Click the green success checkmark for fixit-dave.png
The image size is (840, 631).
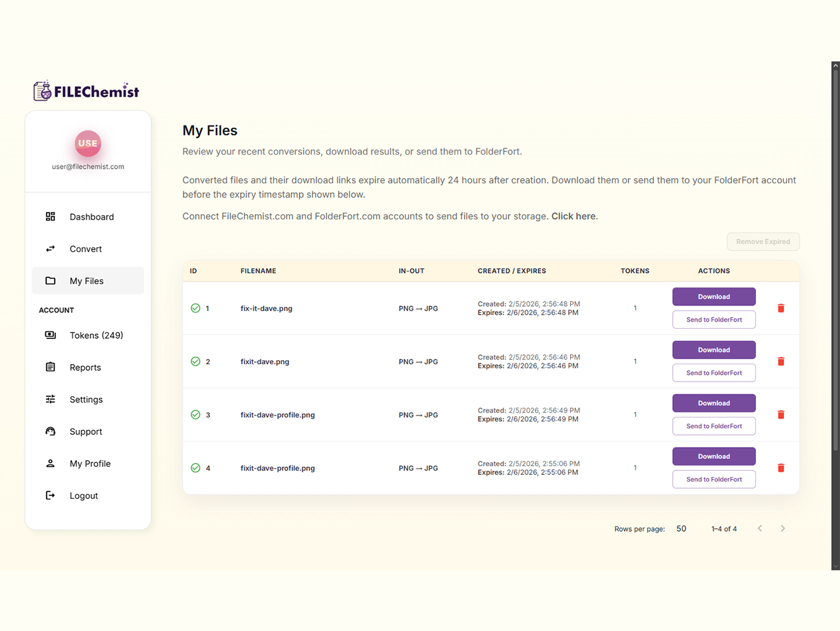[x=195, y=362]
